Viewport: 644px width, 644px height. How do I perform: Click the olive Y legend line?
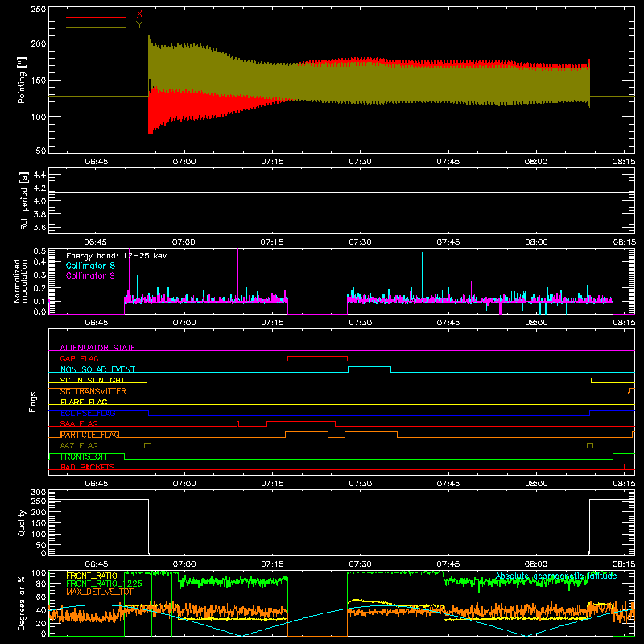coord(96,27)
